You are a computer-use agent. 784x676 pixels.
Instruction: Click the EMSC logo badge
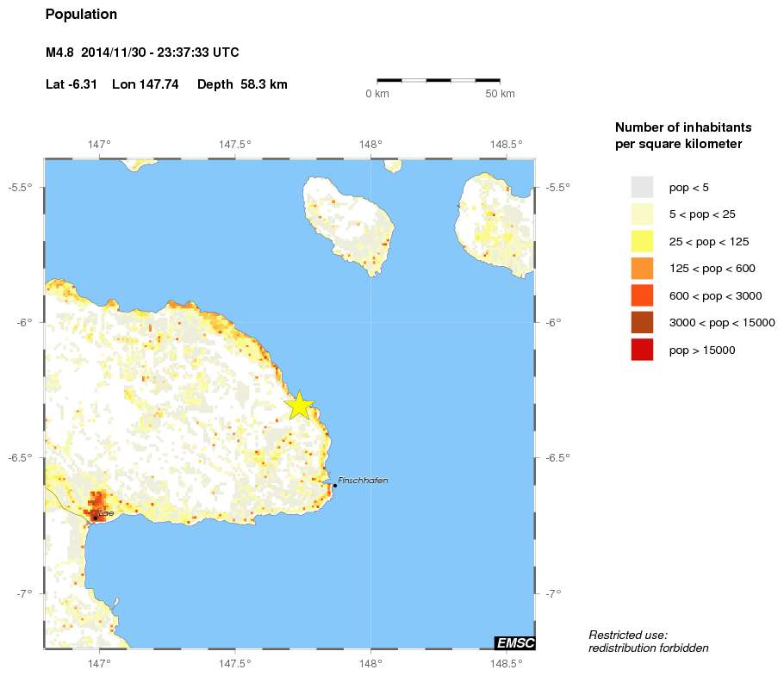[x=515, y=643]
